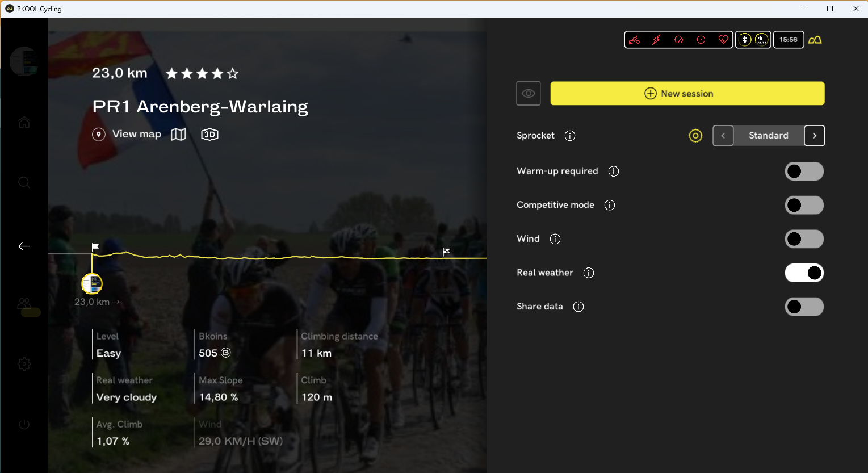Click the 15:56 clock display
This screenshot has height=473, width=868.
tap(789, 40)
